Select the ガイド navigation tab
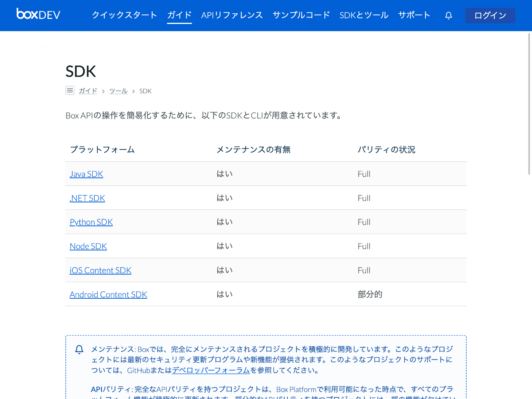The width and height of the screenshot is (532, 399). point(179,15)
